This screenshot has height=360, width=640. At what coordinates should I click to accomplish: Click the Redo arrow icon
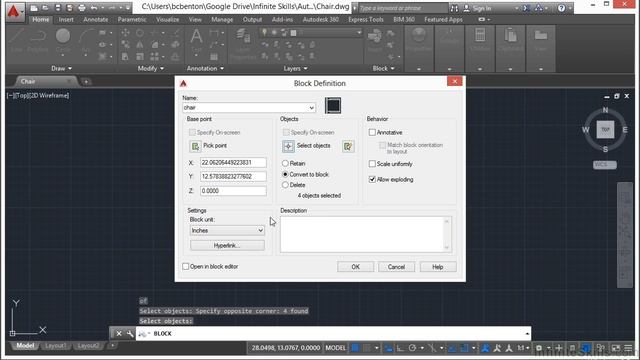point(112,8)
